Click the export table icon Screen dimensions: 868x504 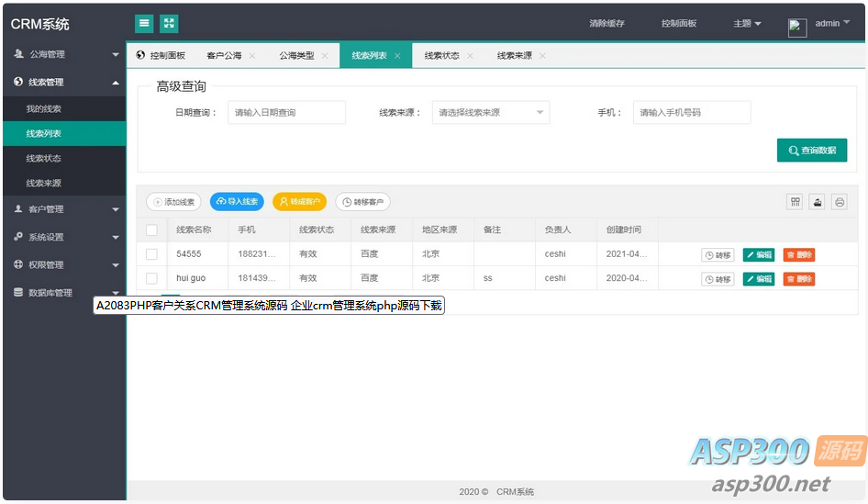[818, 202]
